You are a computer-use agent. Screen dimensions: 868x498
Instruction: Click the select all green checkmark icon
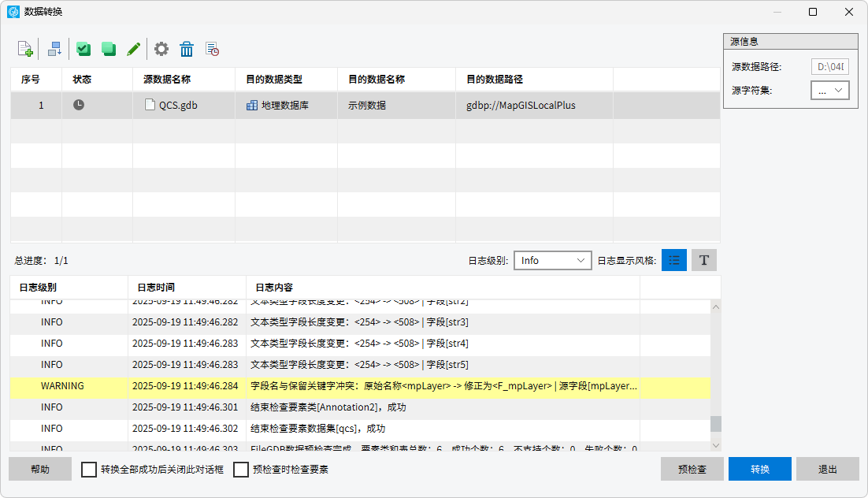(83, 49)
